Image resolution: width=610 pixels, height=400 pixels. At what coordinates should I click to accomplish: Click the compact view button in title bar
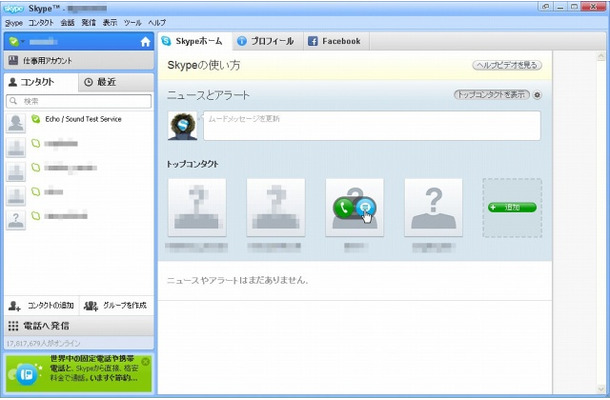point(545,7)
